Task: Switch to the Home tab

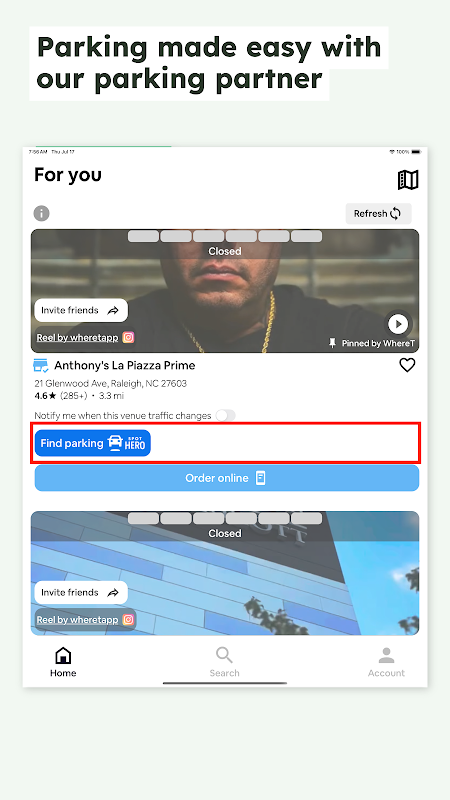Action: (63, 662)
